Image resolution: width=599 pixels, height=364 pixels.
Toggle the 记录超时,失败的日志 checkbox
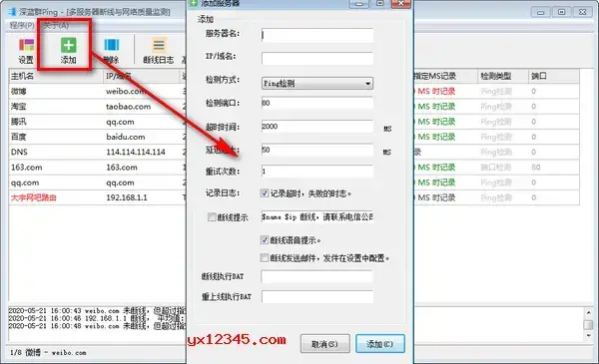coord(265,193)
